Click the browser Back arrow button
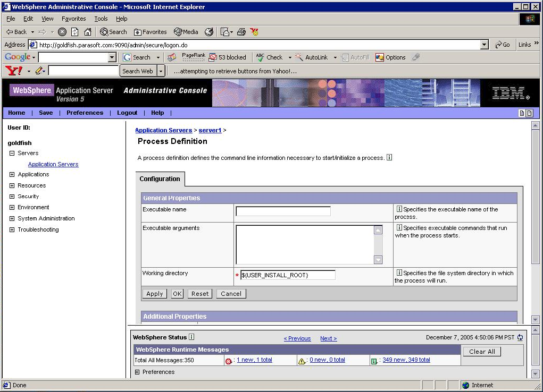Screen dimensions: 543x392 coord(16,32)
